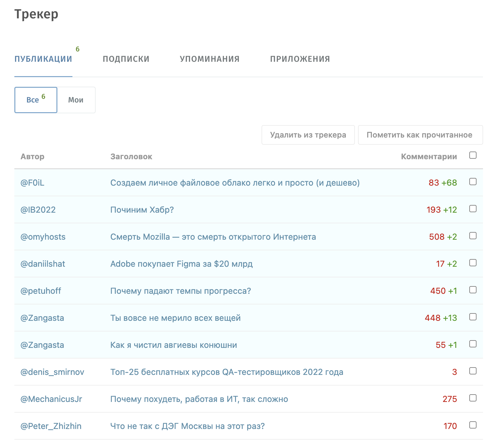Open author profile @Peter_Zhizhin

point(51,426)
